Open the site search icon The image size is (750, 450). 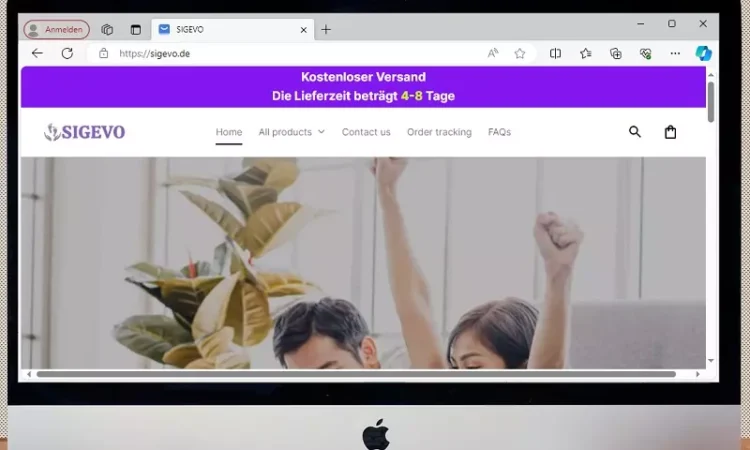click(x=635, y=132)
